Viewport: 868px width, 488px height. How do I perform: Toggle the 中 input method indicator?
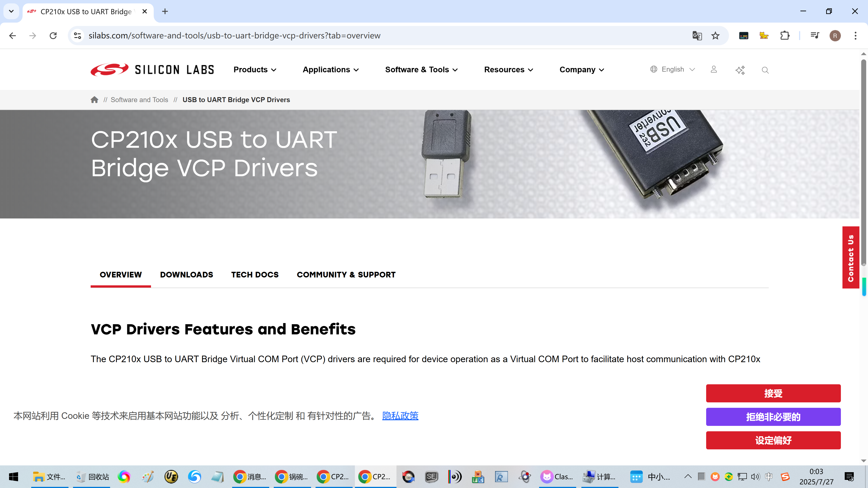click(769, 476)
